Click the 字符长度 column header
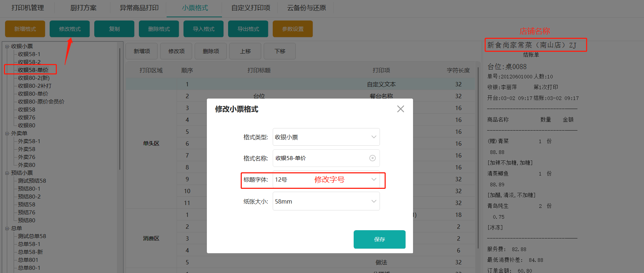The height and width of the screenshot is (273, 644). (458, 70)
